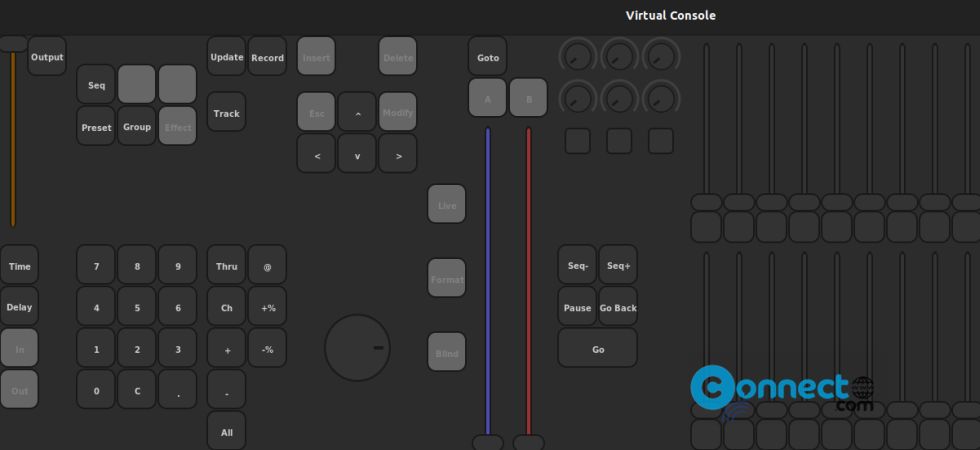Click the blank button above Effect
980x450 pixels.
[178, 84]
